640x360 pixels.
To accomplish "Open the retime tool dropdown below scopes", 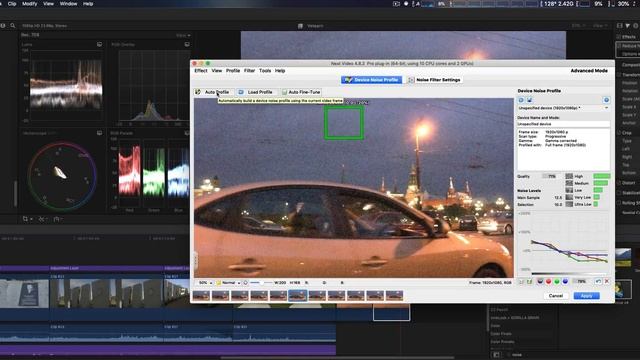I will click(57, 219).
